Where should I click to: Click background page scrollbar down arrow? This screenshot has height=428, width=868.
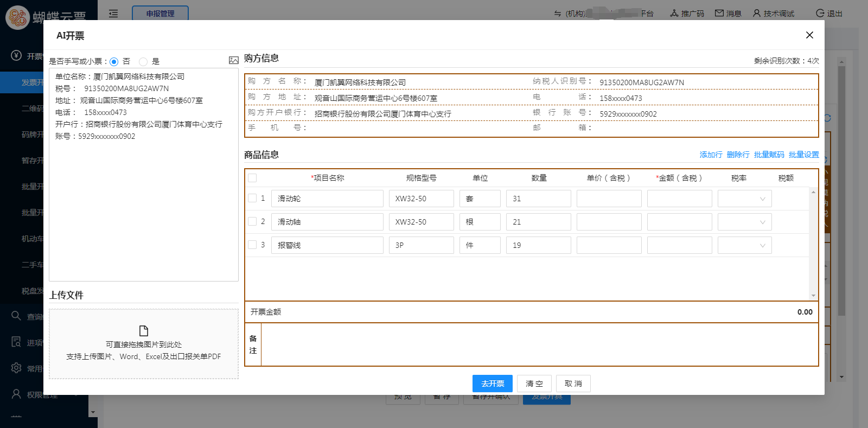point(841,376)
